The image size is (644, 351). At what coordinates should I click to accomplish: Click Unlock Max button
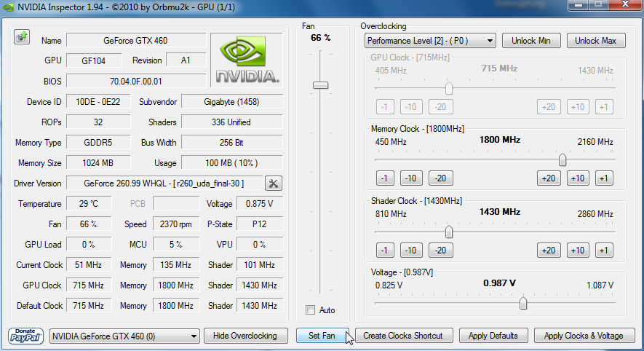click(x=595, y=41)
